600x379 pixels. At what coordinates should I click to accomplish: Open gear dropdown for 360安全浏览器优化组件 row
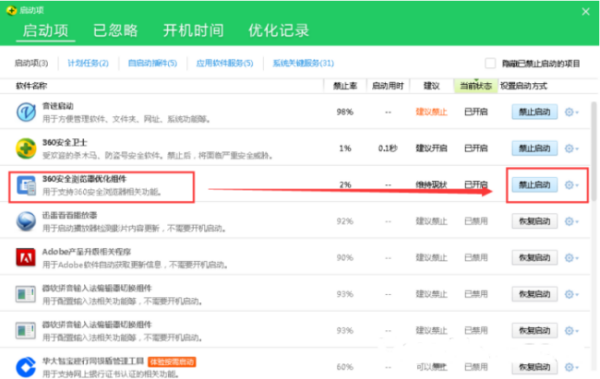(x=572, y=185)
